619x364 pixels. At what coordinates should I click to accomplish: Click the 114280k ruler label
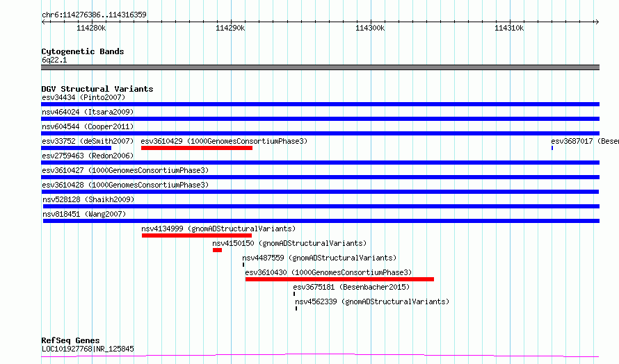pos(91,28)
